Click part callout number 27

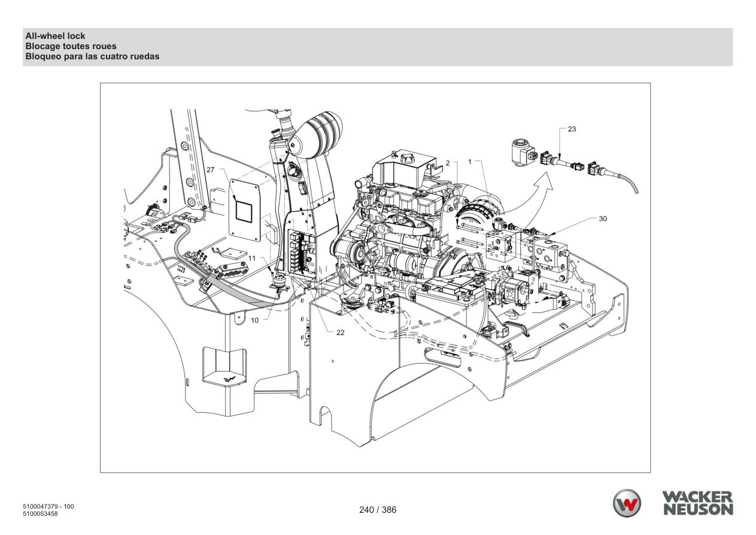[211, 170]
